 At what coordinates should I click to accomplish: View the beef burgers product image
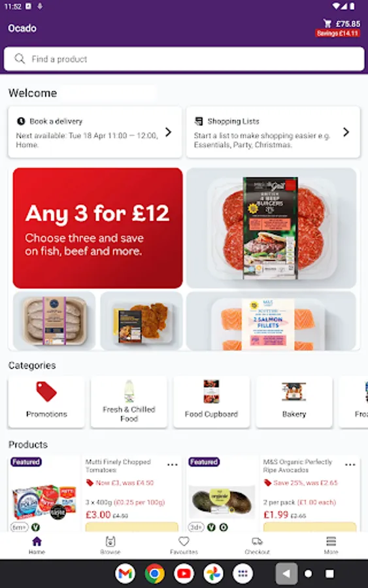271,228
